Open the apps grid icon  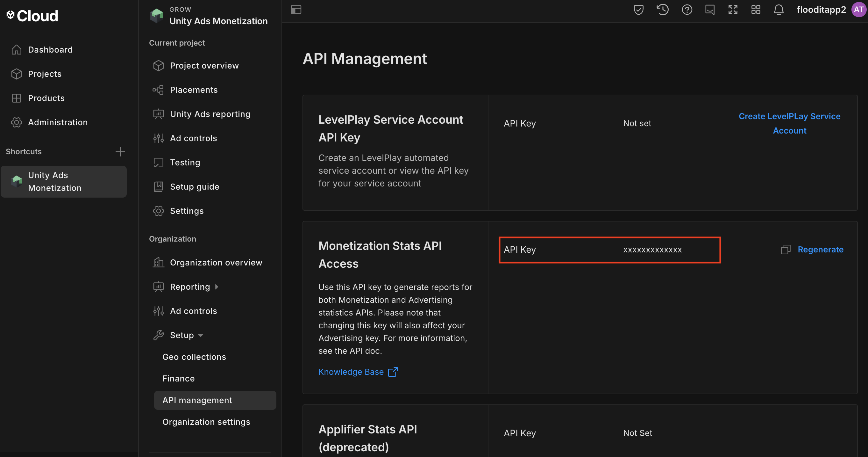tap(756, 10)
